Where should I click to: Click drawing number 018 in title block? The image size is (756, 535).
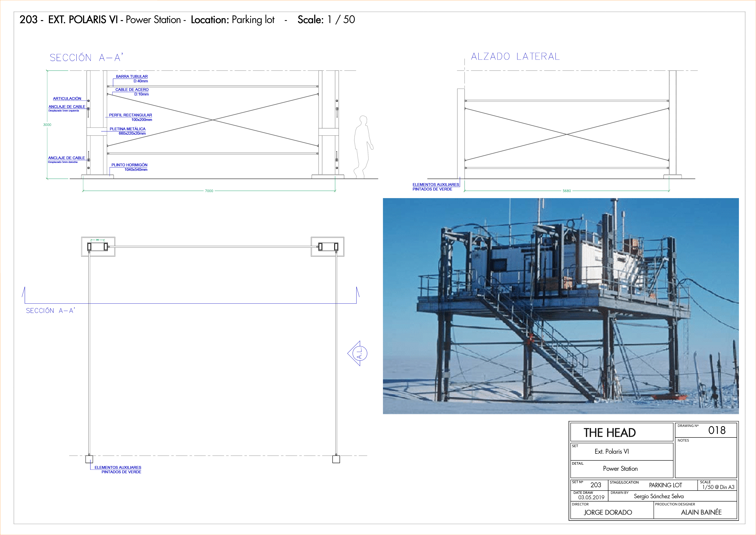tap(717, 430)
